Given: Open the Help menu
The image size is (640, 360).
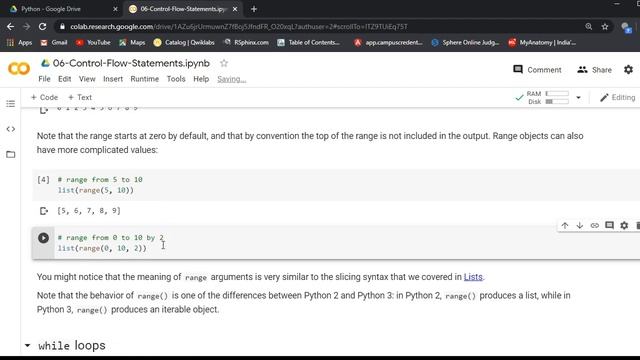Looking at the screenshot, I should point(201,79).
